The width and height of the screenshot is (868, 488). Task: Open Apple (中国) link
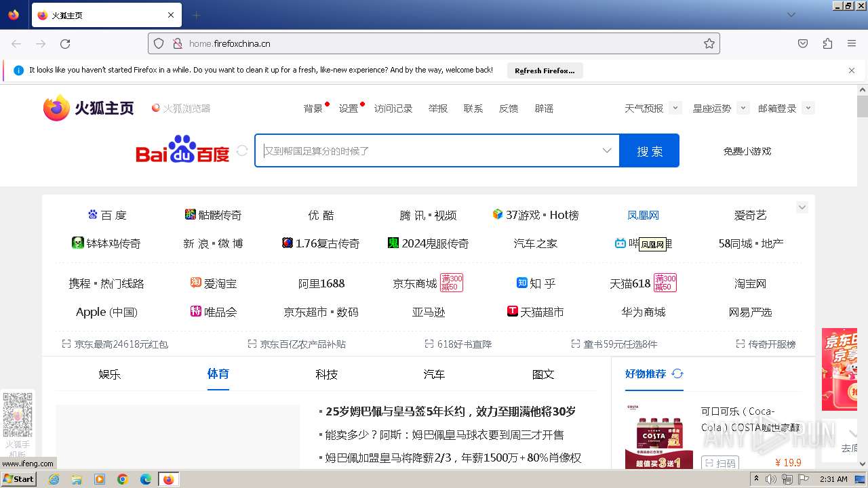(x=106, y=312)
